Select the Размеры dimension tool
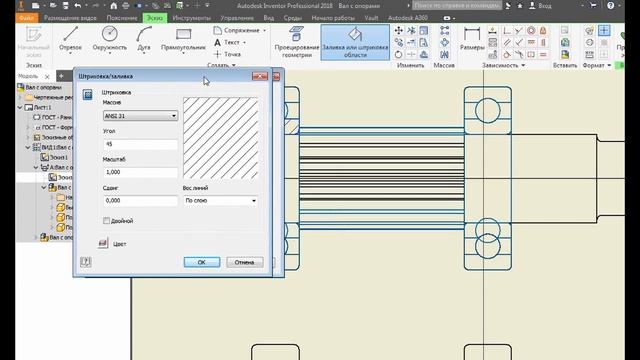640x360 pixels. pos(472,39)
